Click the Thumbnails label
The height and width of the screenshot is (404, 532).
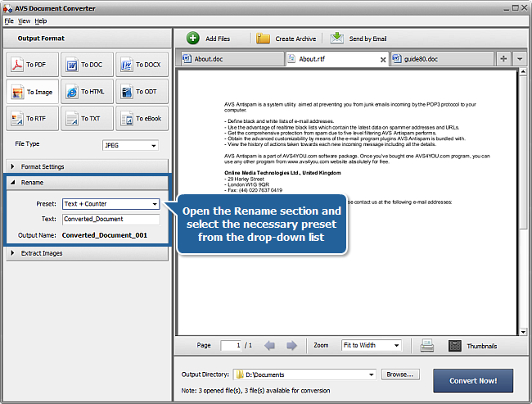482,347
